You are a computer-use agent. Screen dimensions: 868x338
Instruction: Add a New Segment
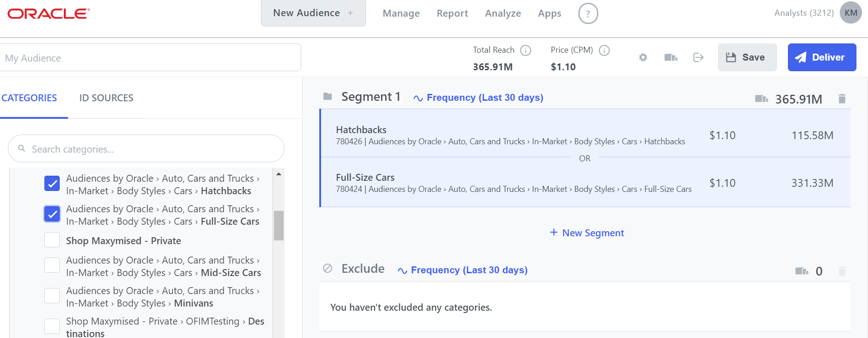tap(587, 233)
